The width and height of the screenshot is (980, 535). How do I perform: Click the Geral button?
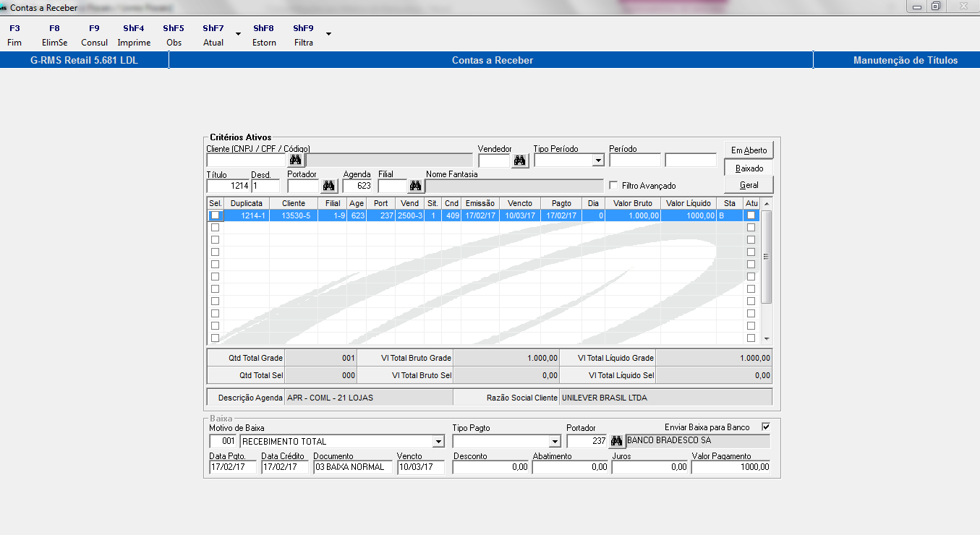point(749,185)
